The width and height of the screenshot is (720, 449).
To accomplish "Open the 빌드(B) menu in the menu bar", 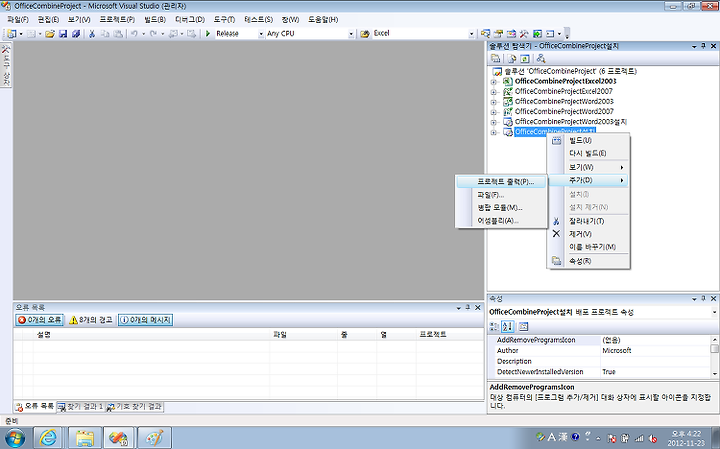I will [x=155, y=19].
